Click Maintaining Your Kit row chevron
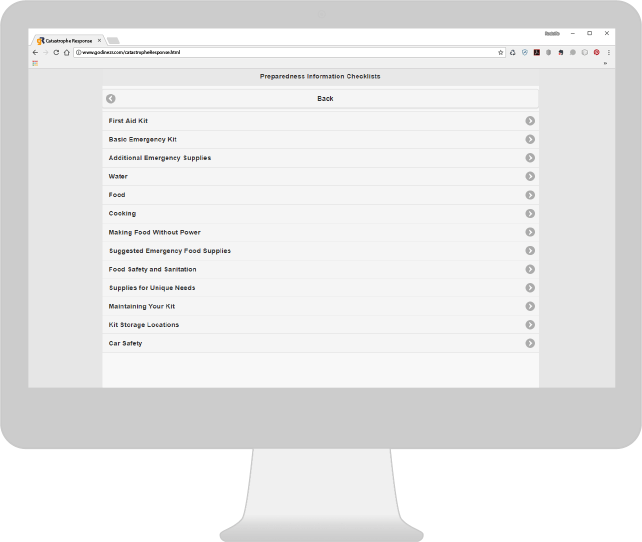 (530, 306)
